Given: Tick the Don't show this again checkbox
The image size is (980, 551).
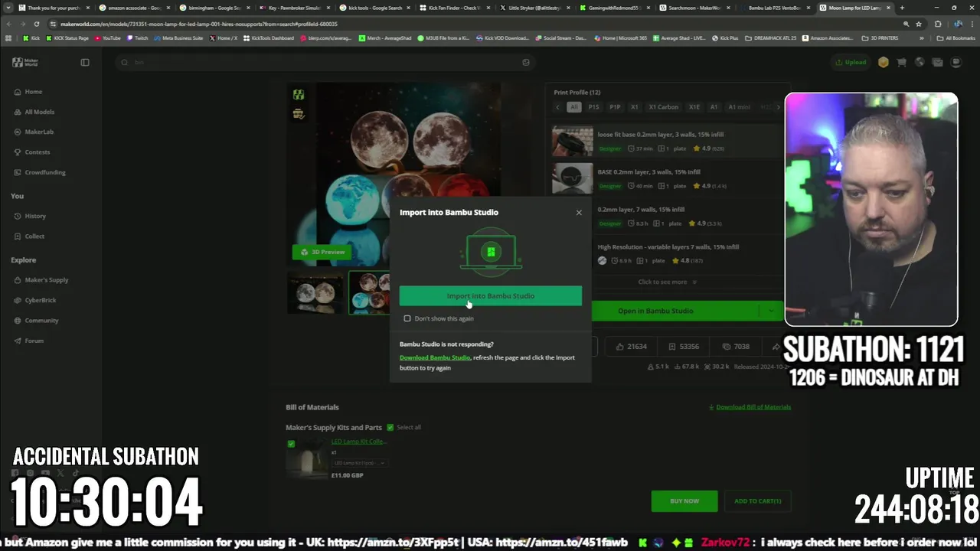Looking at the screenshot, I should tap(407, 318).
